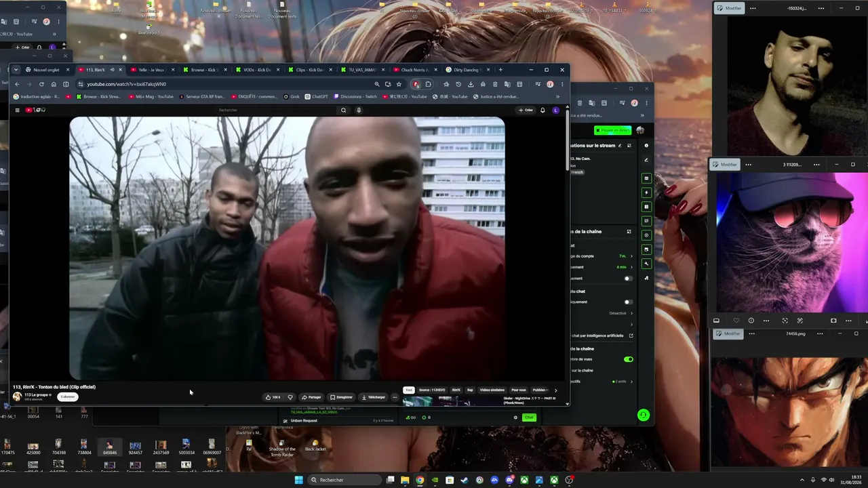Edit stream information with the pencil icon
The image size is (868, 488).
620,146
